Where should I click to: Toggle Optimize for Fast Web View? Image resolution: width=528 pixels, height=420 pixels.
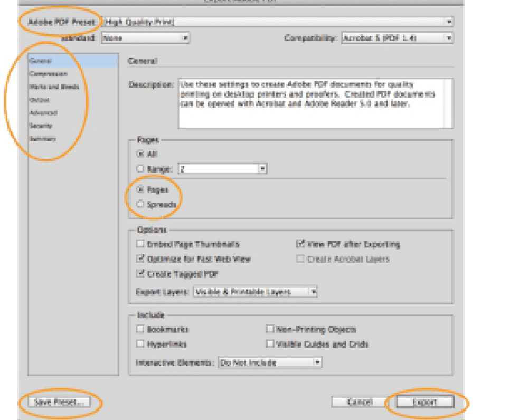[140, 259]
